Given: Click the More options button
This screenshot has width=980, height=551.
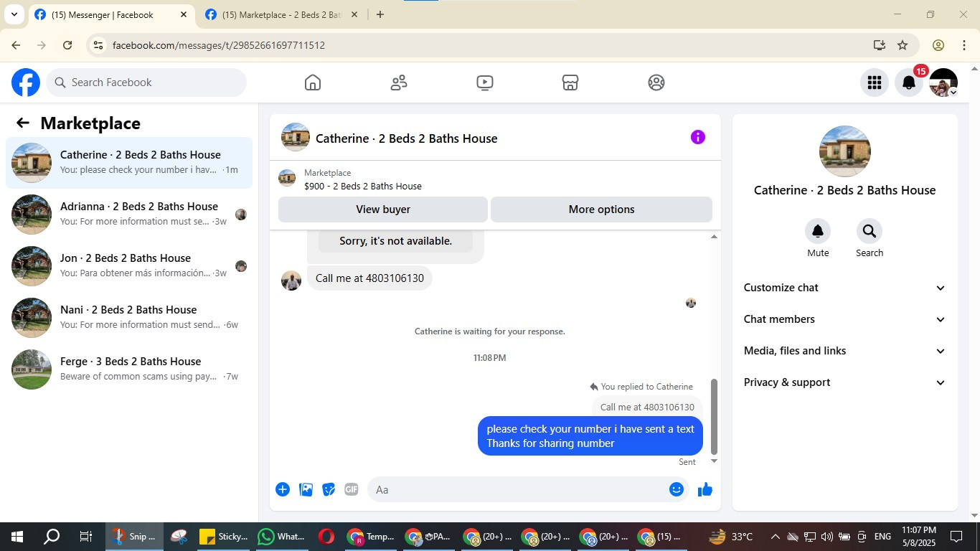Looking at the screenshot, I should [x=601, y=209].
